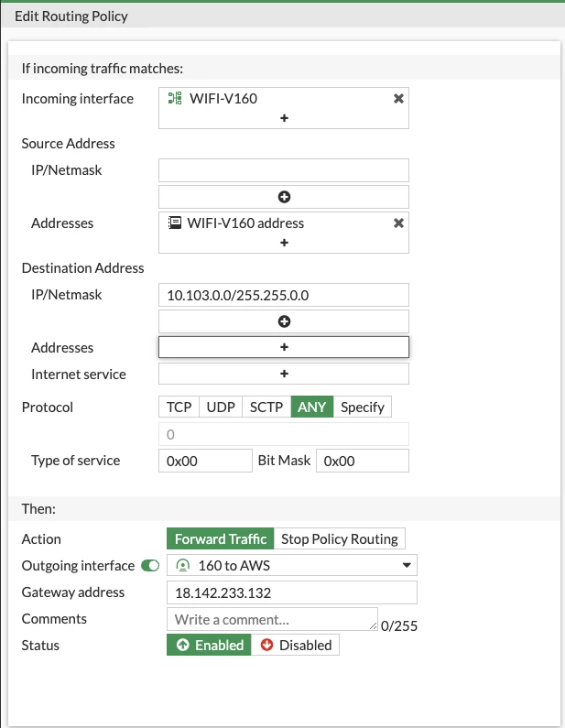Add another source address with plus icon
The image size is (565, 728).
coord(284,243)
